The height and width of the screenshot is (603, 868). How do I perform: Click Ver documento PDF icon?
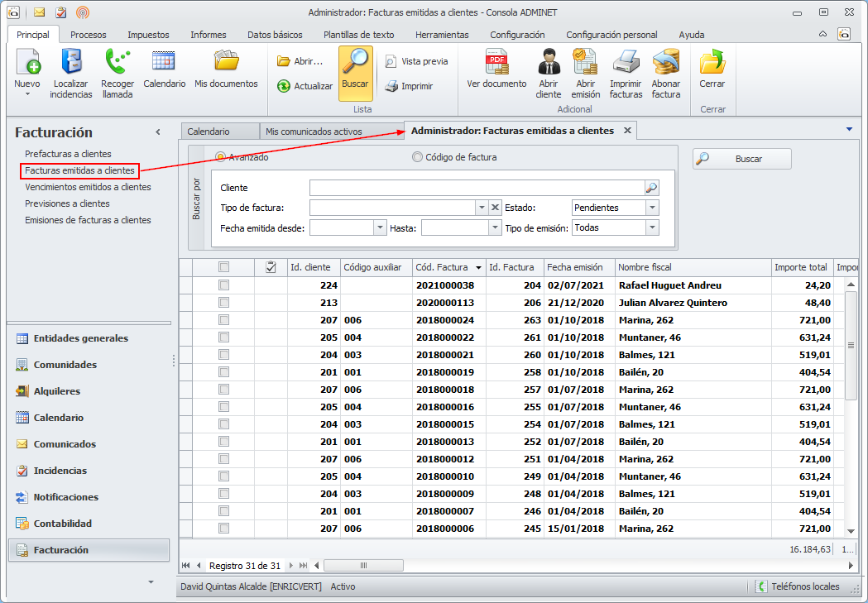pos(496,62)
